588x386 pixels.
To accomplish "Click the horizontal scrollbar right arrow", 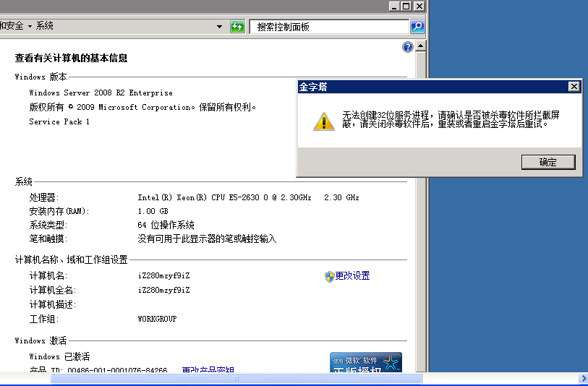I will pyautogui.click(x=583, y=379).
